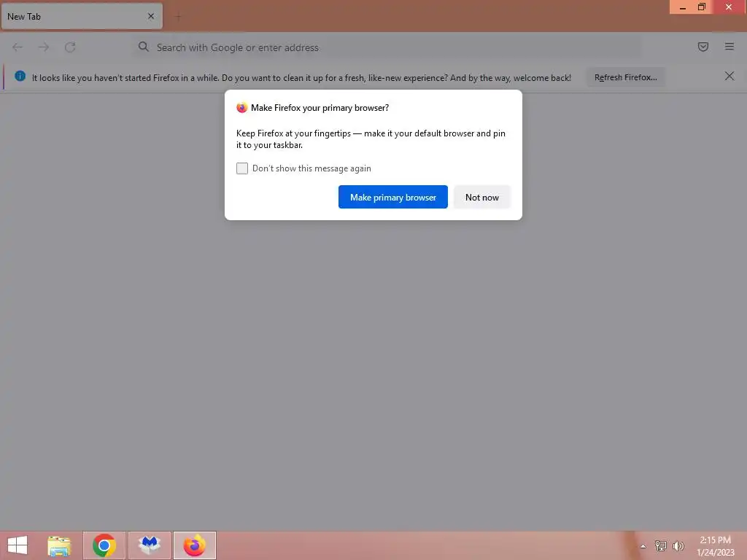This screenshot has height=560, width=747.
Task: Click the Back navigation arrow
Action: click(x=18, y=47)
